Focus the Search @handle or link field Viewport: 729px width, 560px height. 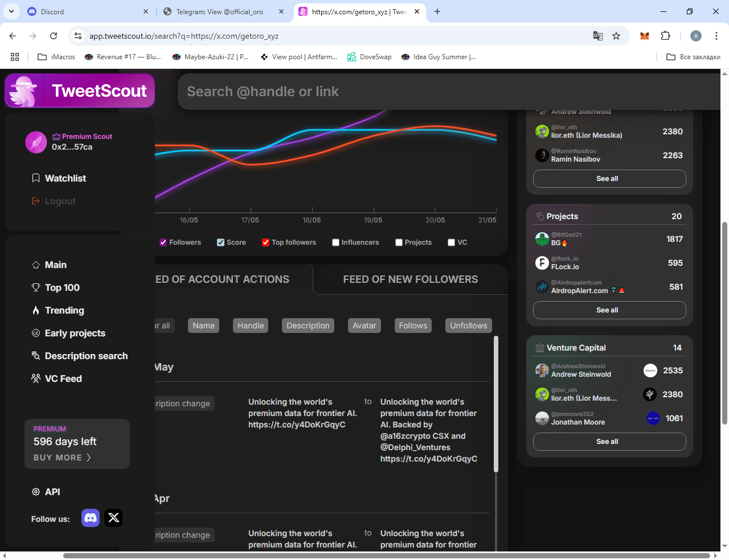point(450,91)
